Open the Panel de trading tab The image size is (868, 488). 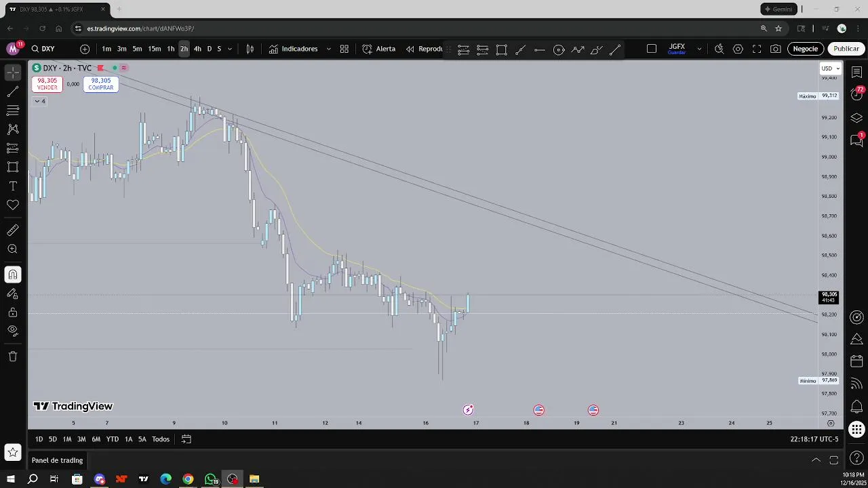coord(57,460)
